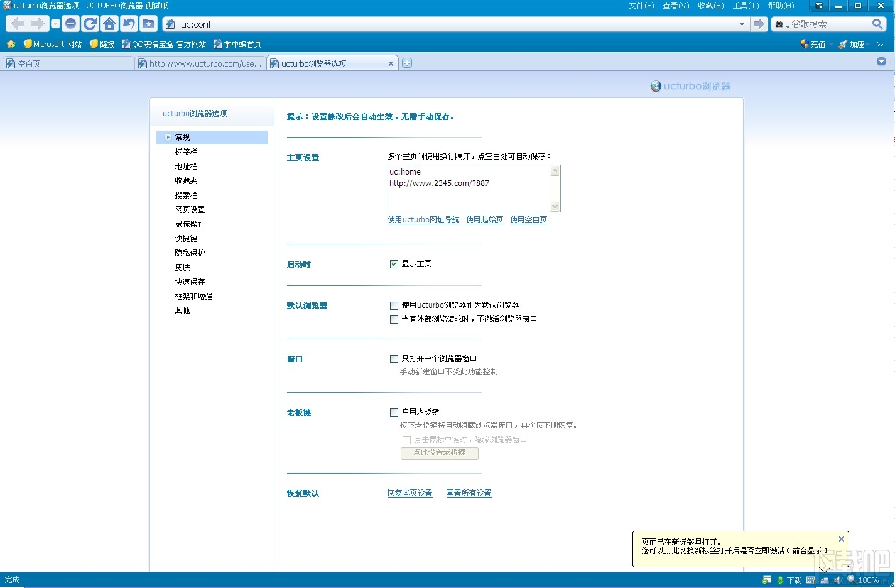Open the 链接 bookmark folder
895x588 pixels.
(x=102, y=44)
